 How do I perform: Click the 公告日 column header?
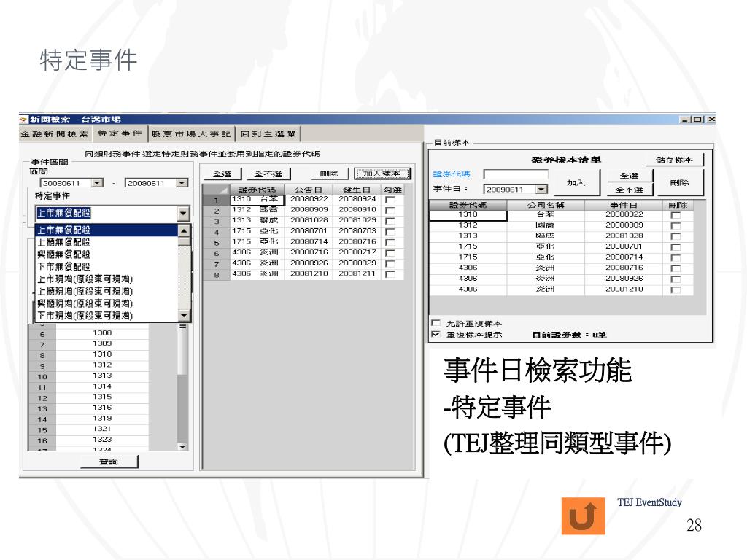pyautogui.click(x=309, y=190)
